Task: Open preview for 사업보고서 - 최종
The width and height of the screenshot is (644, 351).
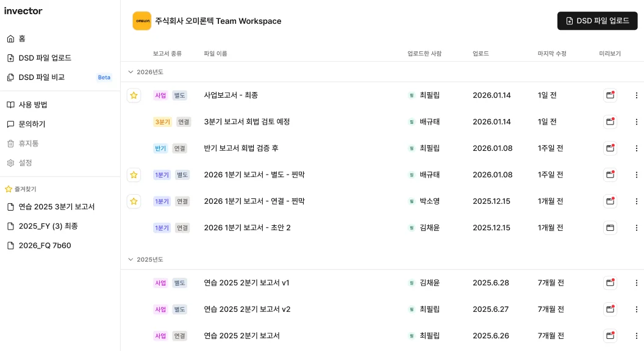Action: pos(610,95)
